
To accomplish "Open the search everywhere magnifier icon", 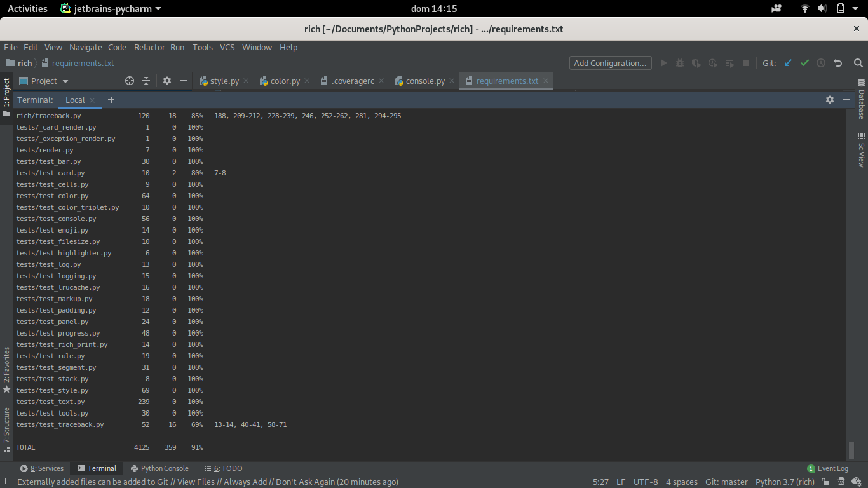I will coord(858,63).
